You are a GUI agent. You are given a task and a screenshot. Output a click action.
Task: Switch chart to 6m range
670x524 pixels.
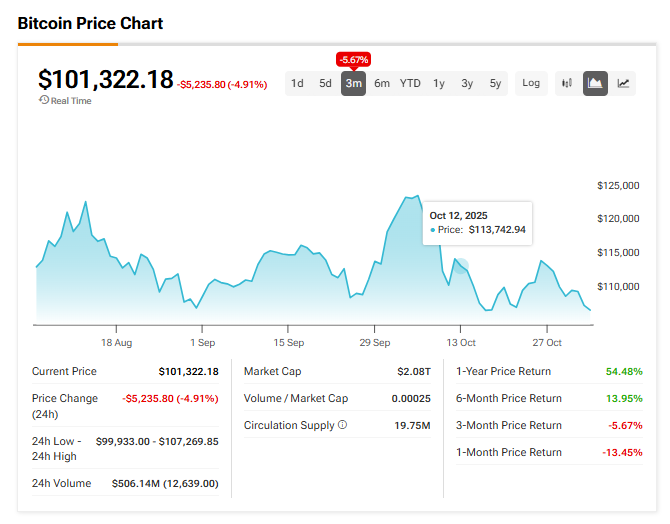click(382, 83)
